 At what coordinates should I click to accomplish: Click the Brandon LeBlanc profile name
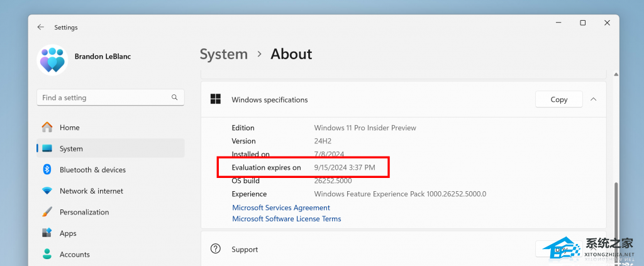(103, 57)
